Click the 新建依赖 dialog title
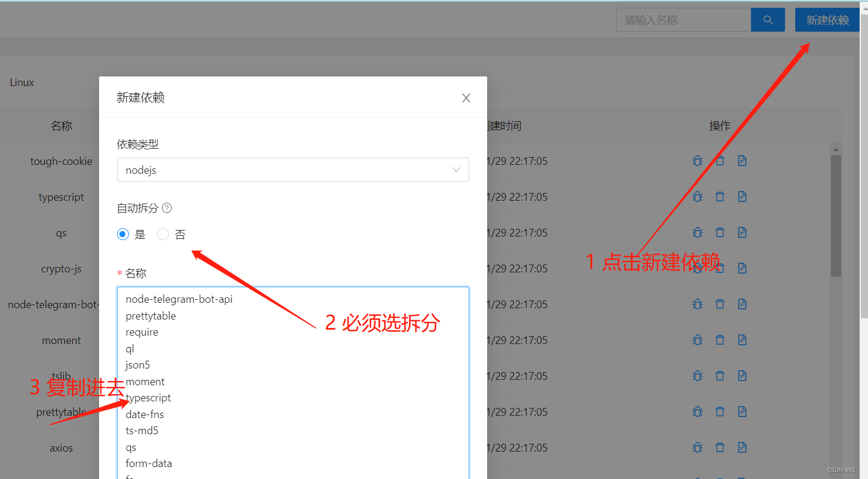Screen dimensions: 868x479 pyautogui.click(x=140, y=98)
